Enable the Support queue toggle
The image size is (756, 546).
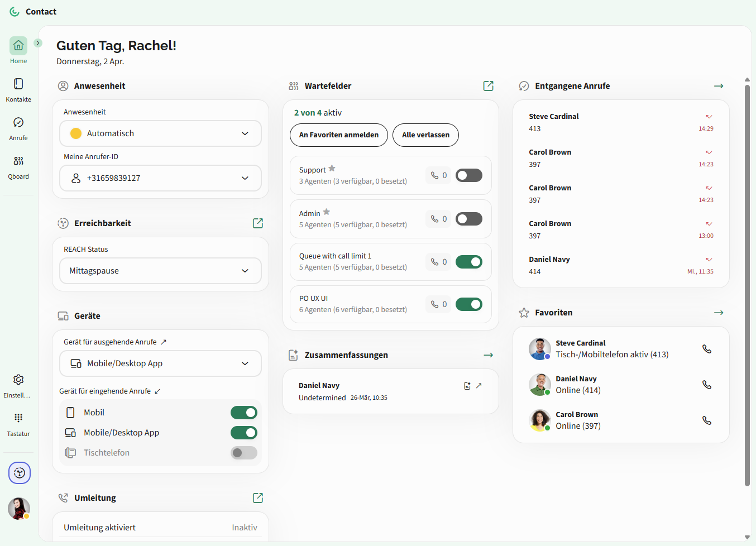[x=468, y=175]
